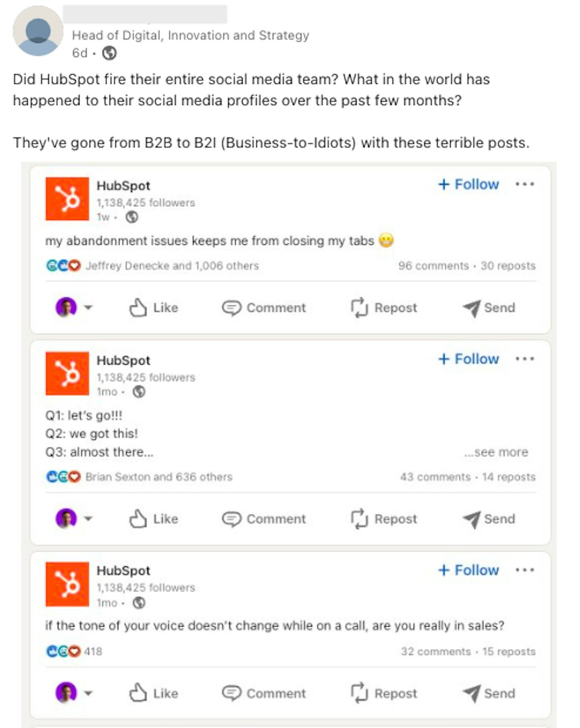Like the tone of voice sales post
Image resolution: width=580 pixels, height=728 pixels.
coord(154,694)
